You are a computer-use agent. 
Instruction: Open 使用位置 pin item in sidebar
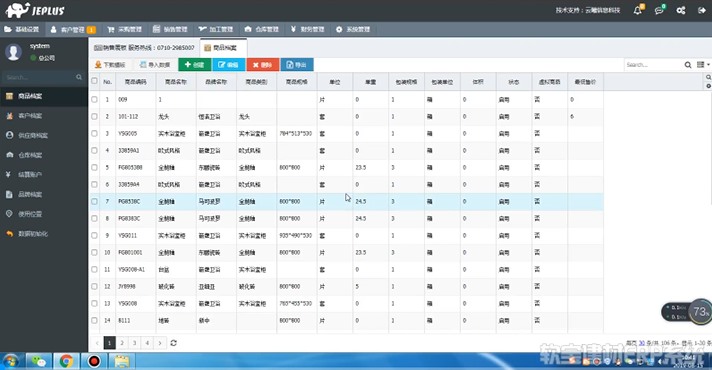(30, 214)
